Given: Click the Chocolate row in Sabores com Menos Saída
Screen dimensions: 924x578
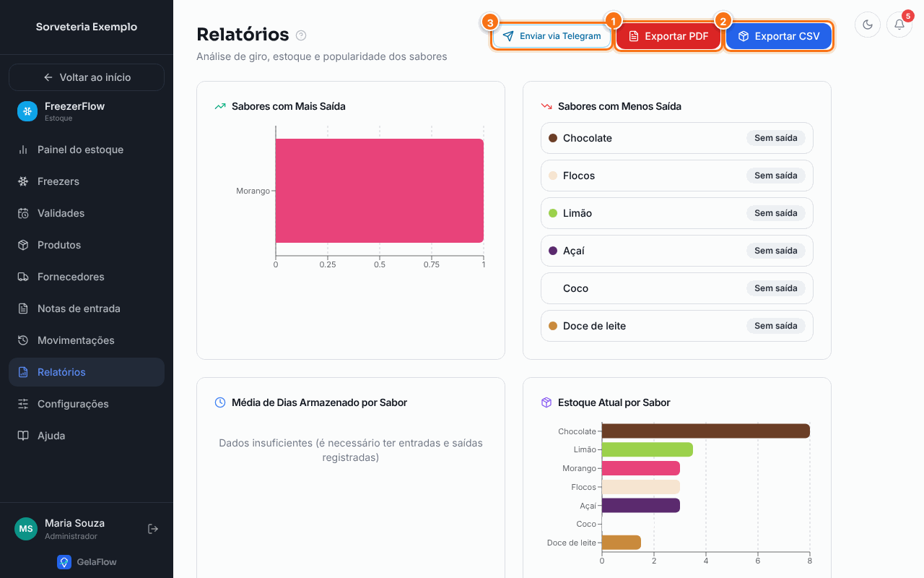Looking at the screenshot, I should point(677,138).
